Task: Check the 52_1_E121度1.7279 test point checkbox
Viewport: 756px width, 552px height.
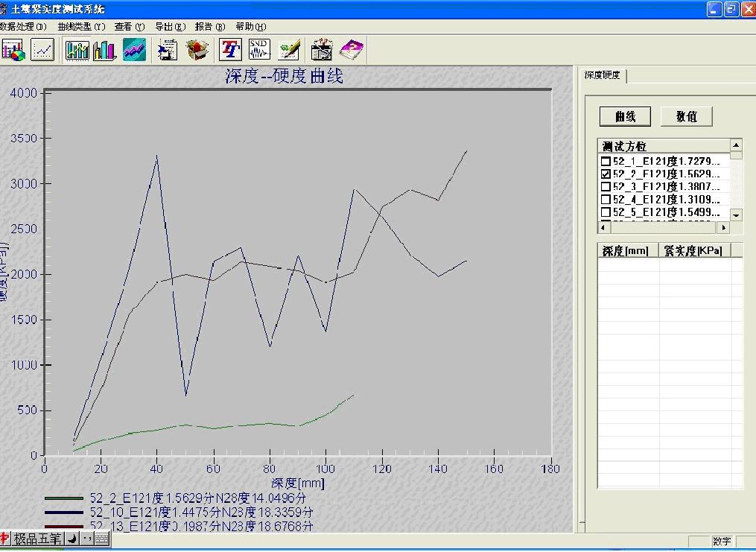Action: point(606,161)
